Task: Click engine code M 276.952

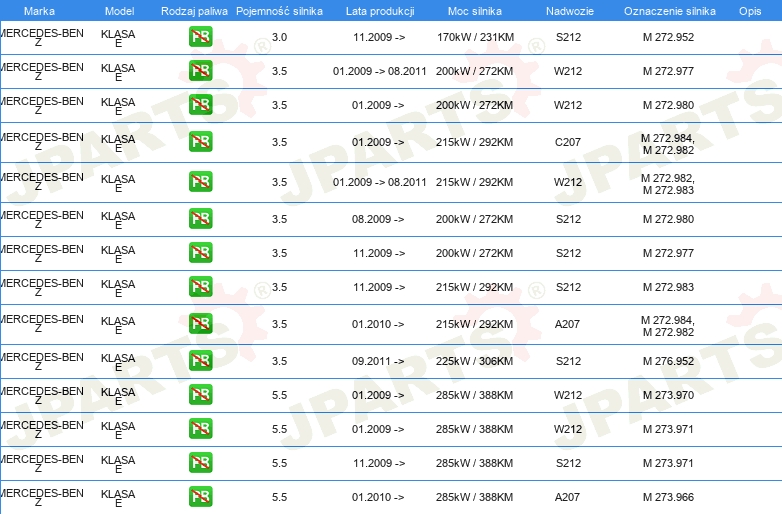Action: 668,361
